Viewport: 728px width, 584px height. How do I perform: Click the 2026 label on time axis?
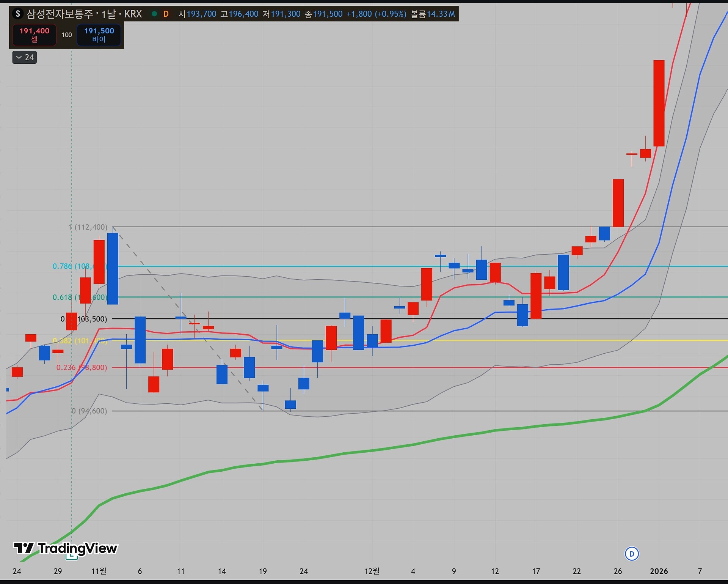[x=659, y=571]
